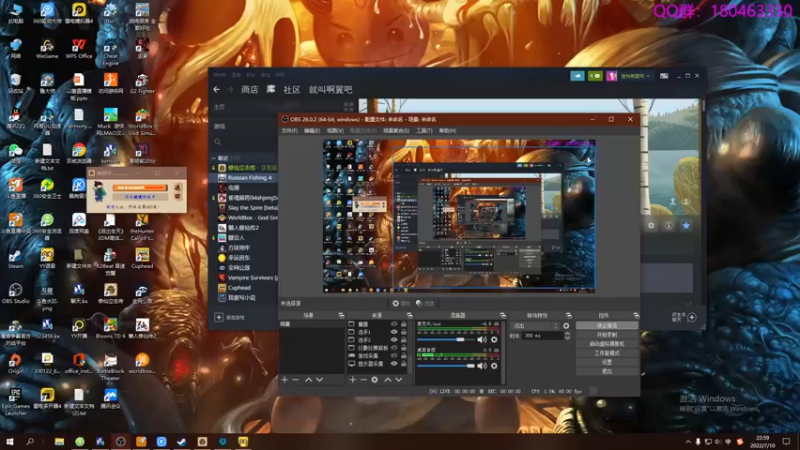
Task: Hide the 显示器采集 source
Action: [x=394, y=364]
